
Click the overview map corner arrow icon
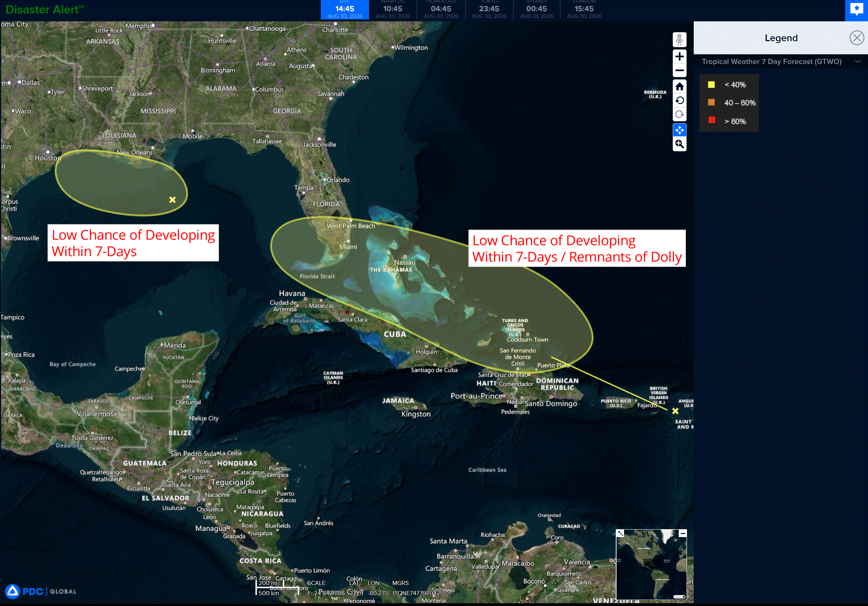point(620,533)
